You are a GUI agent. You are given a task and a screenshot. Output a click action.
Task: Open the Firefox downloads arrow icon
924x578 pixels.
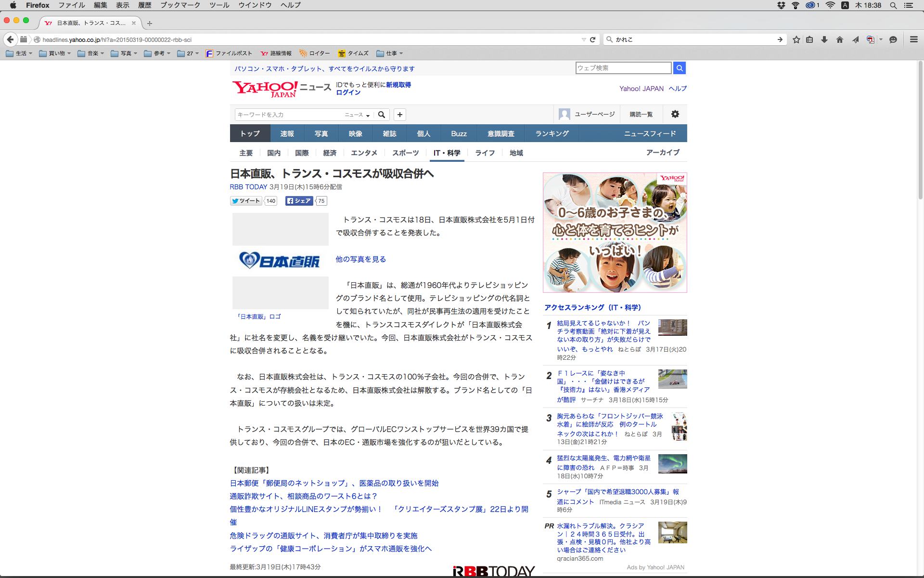click(824, 39)
